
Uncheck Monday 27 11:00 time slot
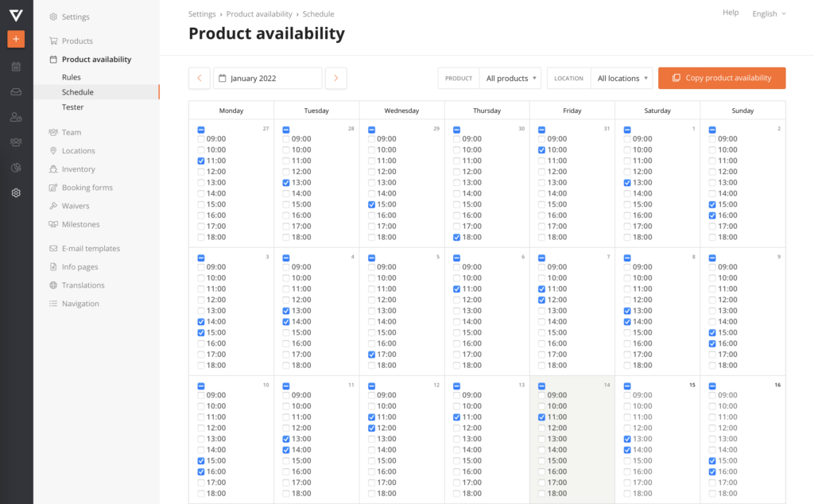coord(201,161)
